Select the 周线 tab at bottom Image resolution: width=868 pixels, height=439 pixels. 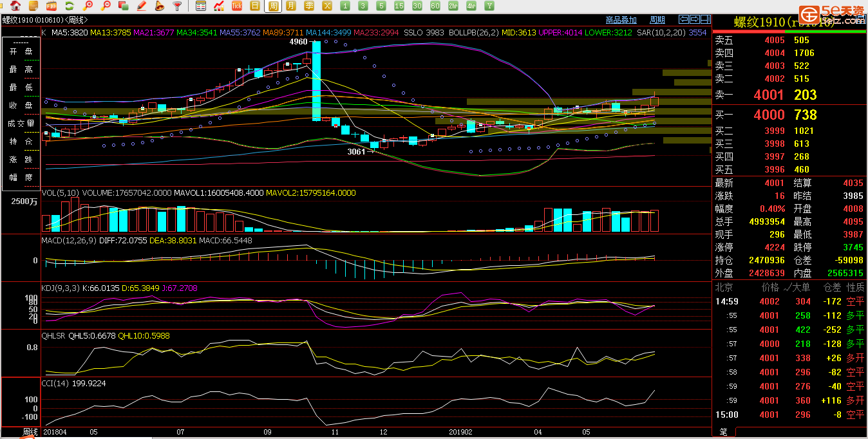pos(30,432)
